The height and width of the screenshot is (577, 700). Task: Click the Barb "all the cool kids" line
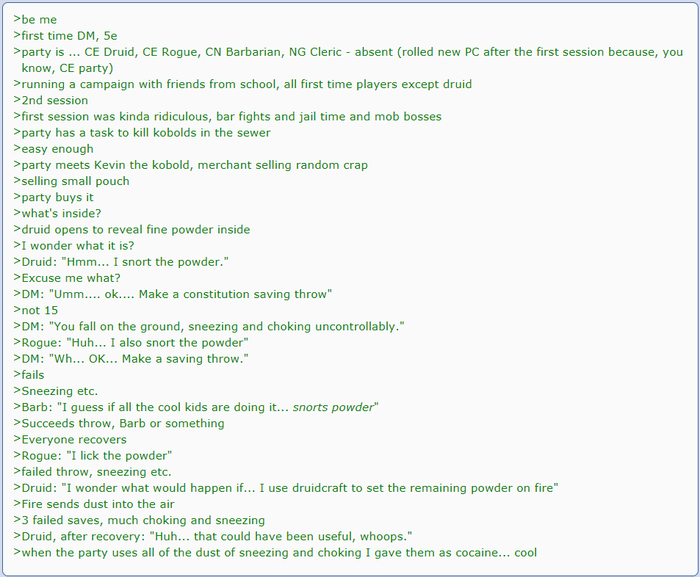pos(196,407)
